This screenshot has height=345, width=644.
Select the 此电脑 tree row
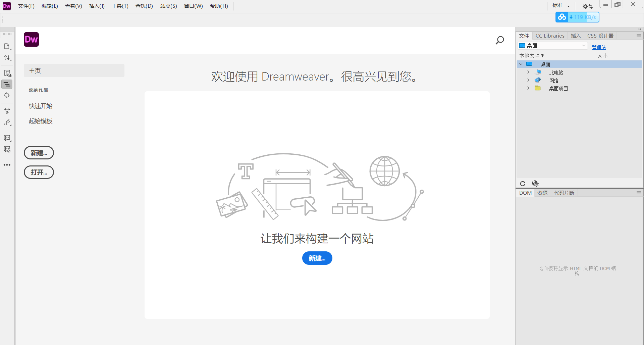coord(580,72)
